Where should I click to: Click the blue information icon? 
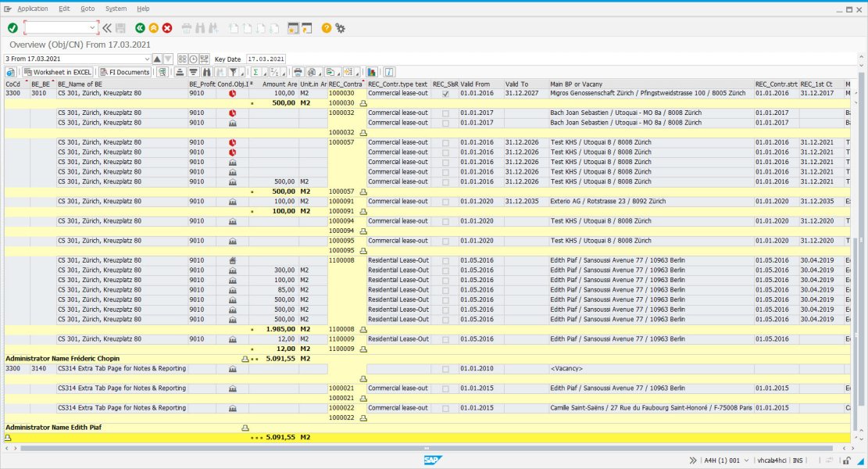389,72
